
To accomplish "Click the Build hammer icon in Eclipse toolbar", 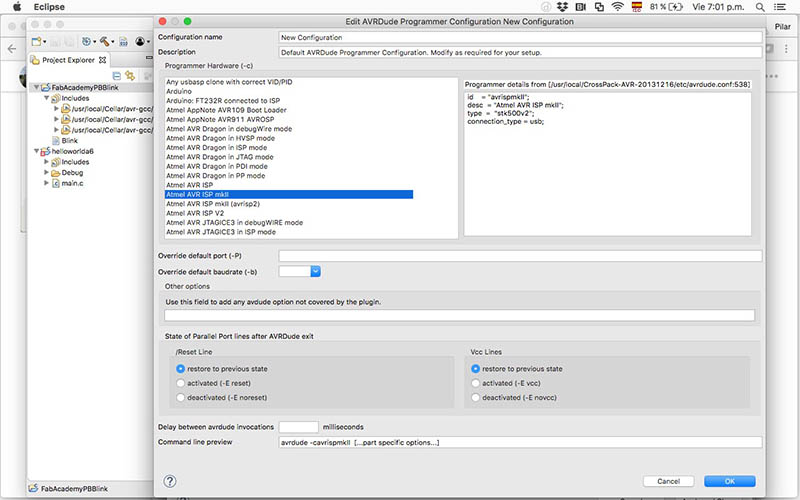I will click(105, 41).
